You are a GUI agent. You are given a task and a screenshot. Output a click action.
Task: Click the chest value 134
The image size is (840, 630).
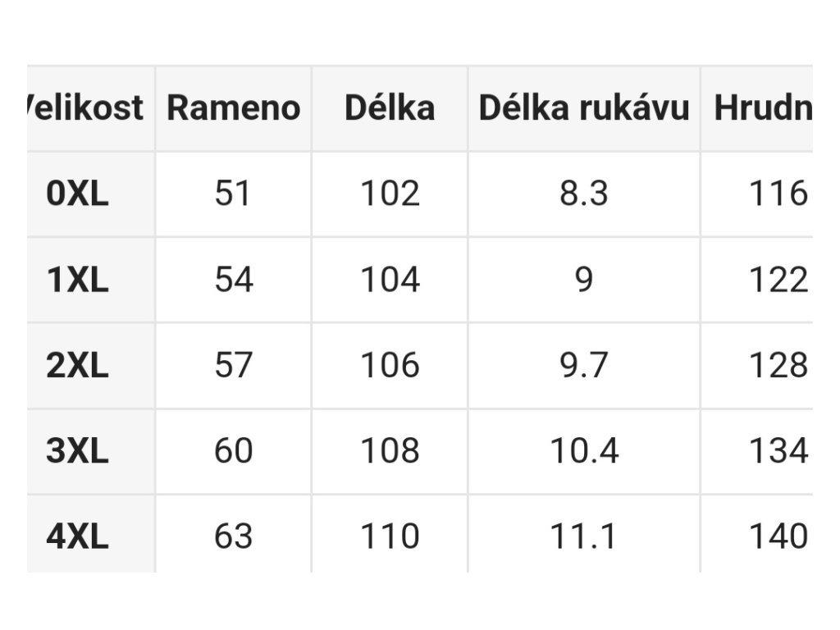(x=778, y=450)
